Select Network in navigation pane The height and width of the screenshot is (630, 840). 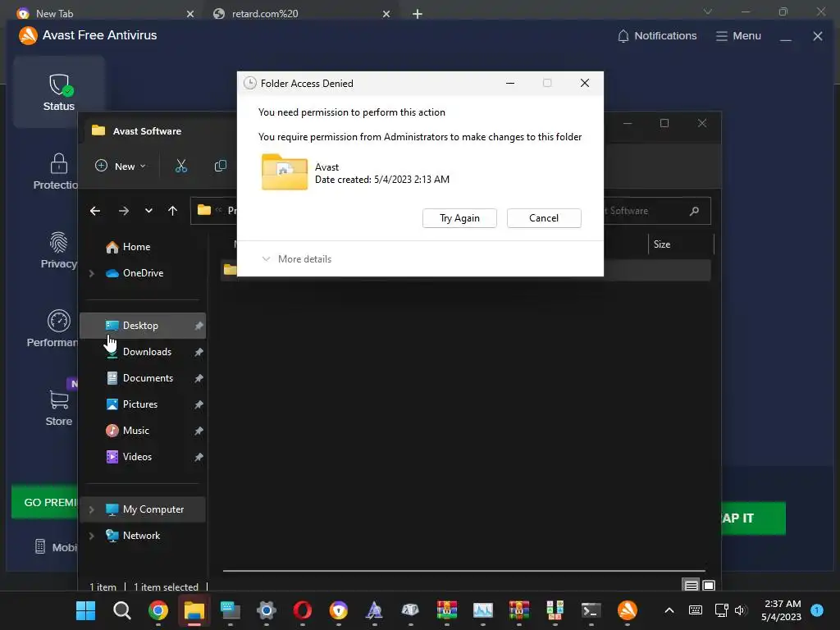click(141, 536)
